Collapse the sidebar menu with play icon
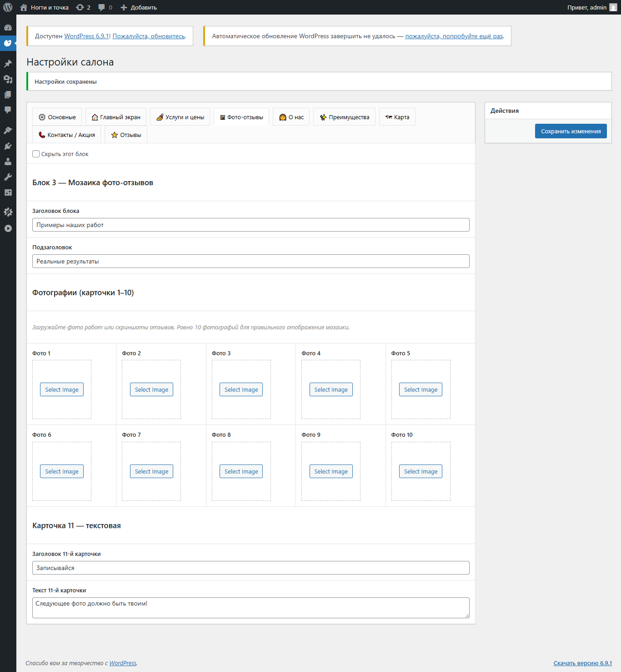The width and height of the screenshot is (621, 672). 8,228
